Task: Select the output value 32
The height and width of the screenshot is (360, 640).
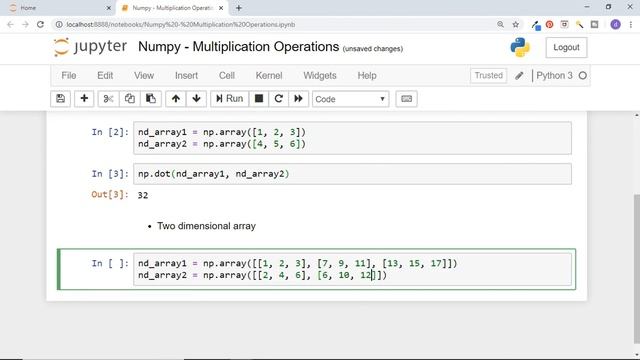Action: (x=143, y=195)
